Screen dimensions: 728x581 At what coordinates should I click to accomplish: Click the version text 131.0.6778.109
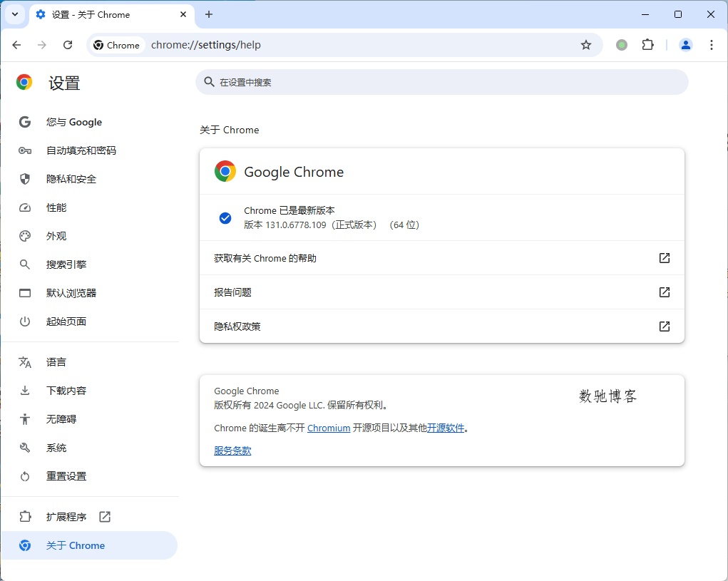tap(296, 225)
